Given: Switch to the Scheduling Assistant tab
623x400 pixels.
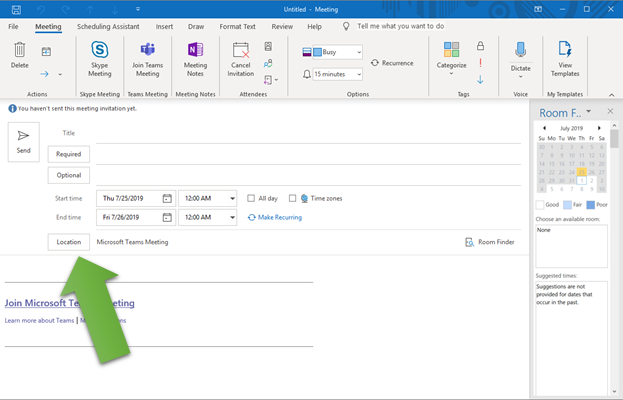Looking at the screenshot, I should pos(108,27).
